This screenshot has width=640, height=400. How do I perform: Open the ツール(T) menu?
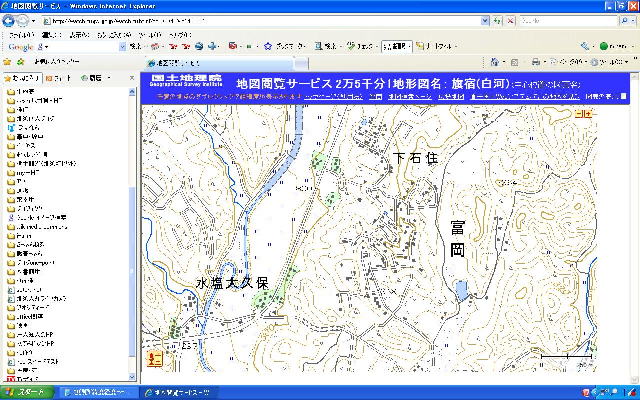tap(150, 35)
